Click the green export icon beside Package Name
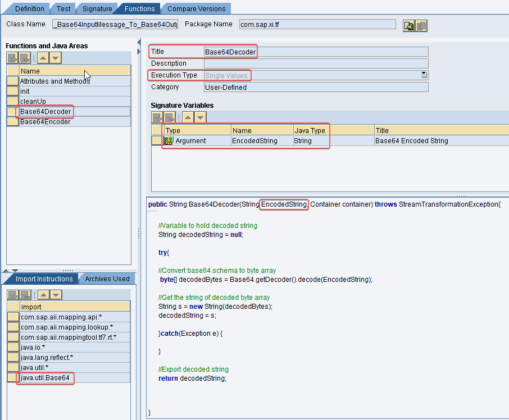This screenshot has height=420, width=509. click(x=408, y=26)
